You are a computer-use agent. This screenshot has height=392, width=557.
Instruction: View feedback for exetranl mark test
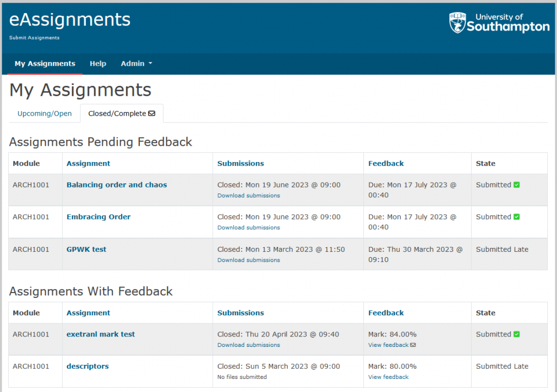[x=388, y=345]
